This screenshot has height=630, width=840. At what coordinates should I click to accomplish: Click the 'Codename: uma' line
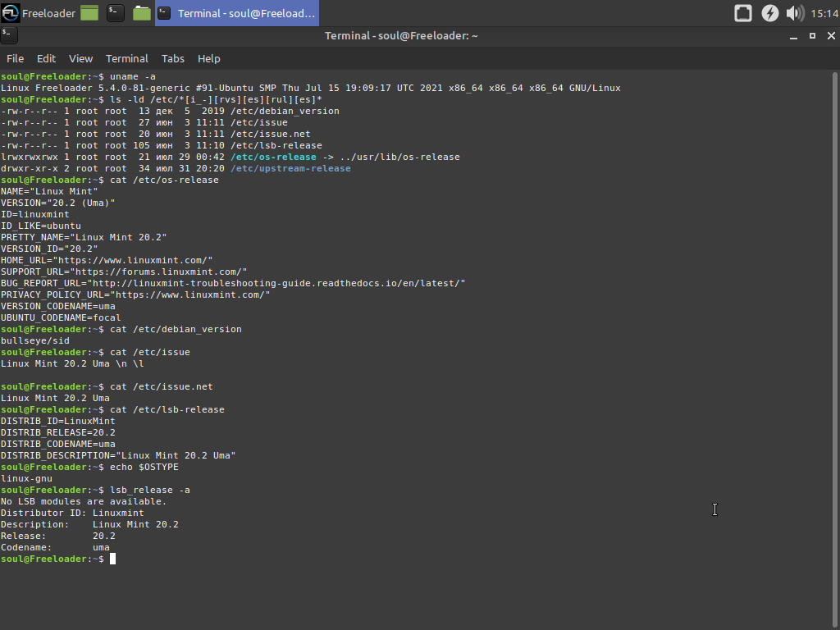pyautogui.click(x=55, y=547)
